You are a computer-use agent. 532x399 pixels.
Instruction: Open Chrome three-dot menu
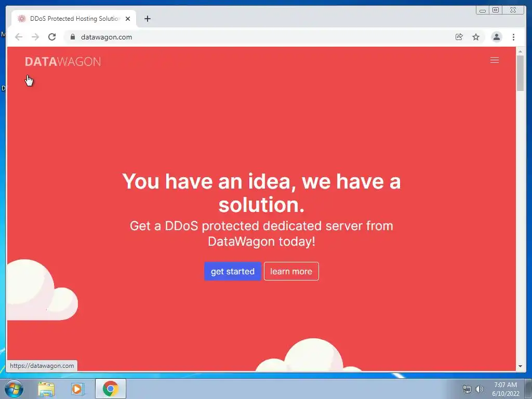coord(513,37)
